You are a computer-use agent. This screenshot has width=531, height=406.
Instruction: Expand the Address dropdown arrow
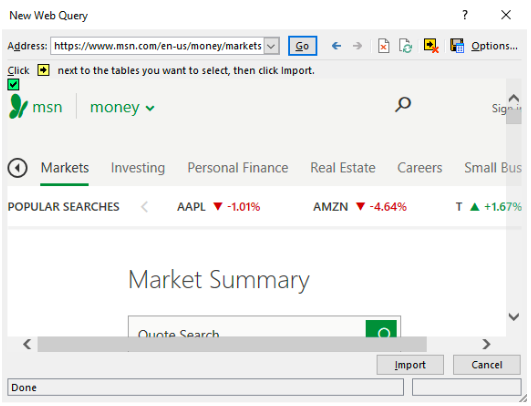pos(271,46)
